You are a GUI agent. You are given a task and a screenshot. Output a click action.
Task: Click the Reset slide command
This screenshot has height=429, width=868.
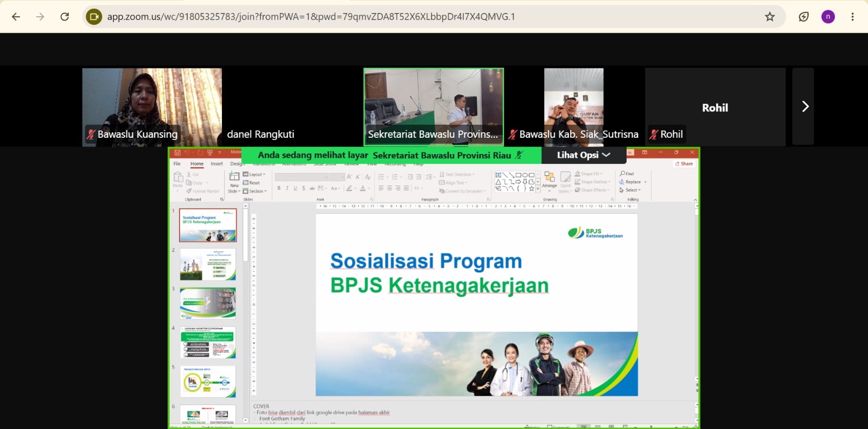[x=252, y=183]
